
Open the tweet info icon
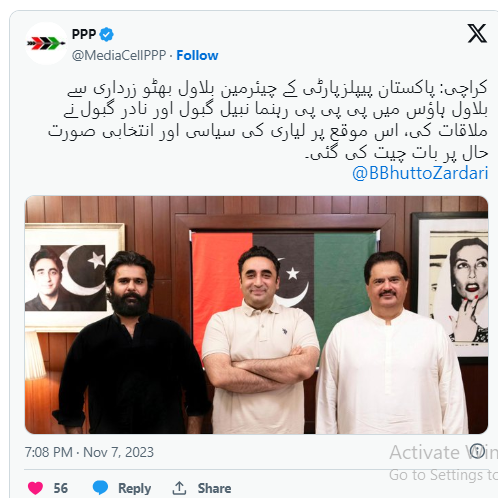point(477,451)
